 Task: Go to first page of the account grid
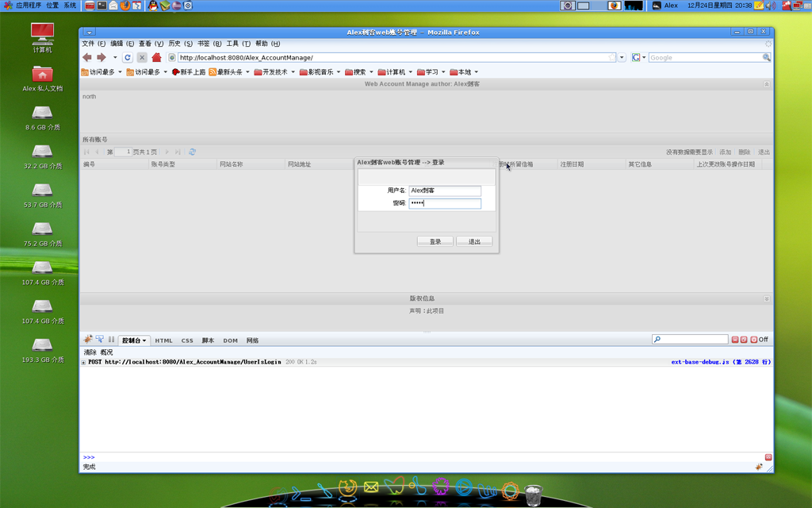click(86, 152)
